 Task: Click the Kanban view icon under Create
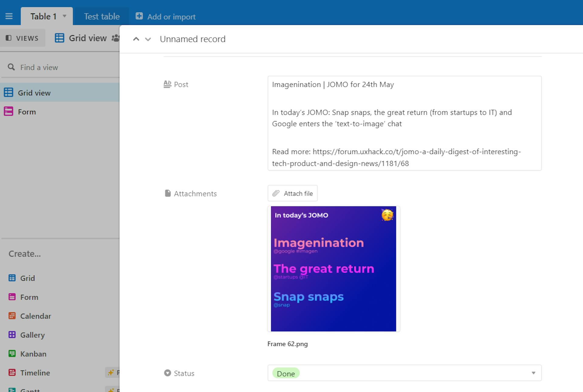pyautogui.click(x=12, y=353)
